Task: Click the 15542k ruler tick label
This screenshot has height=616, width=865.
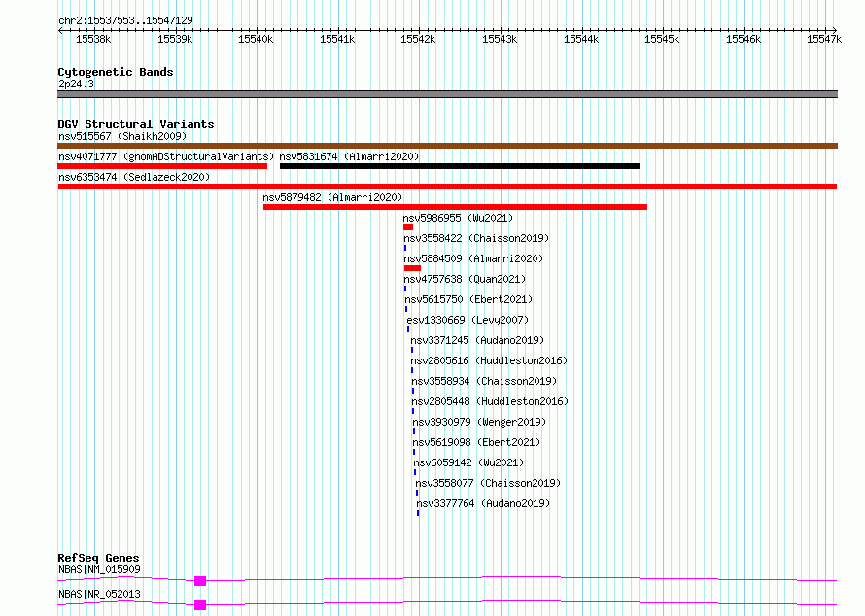Action: click(418, 39)
